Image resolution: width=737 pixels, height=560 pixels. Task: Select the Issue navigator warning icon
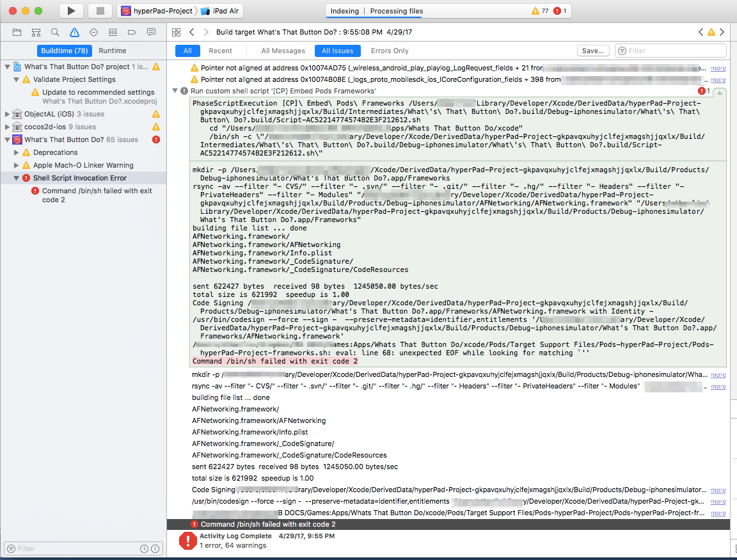[x=74, y=32]
